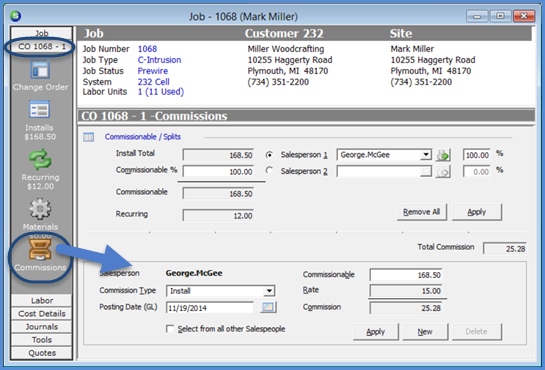The image size is (545, 370).
Task: Click the lookup icon beside Salesperson 1
Action: 443,155
